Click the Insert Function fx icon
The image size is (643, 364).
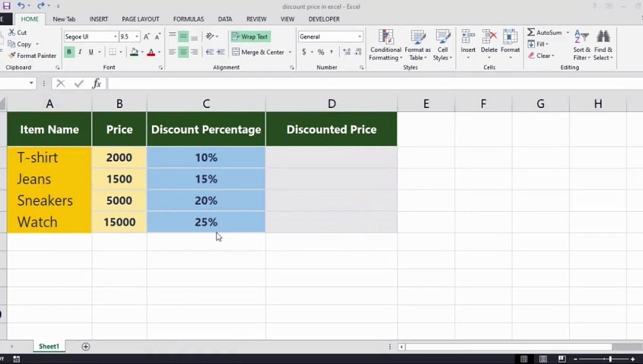click(x=97, y=83)
